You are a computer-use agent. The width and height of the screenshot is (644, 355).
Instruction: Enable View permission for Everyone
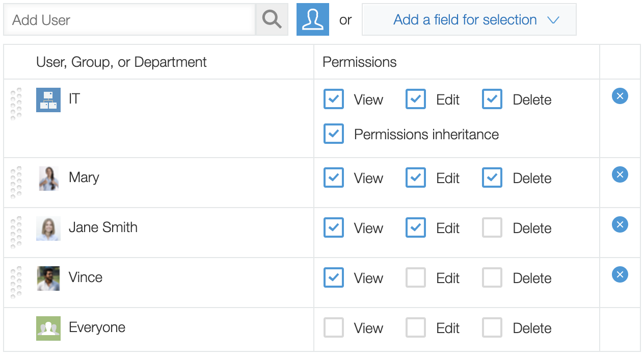click(334, 327)
